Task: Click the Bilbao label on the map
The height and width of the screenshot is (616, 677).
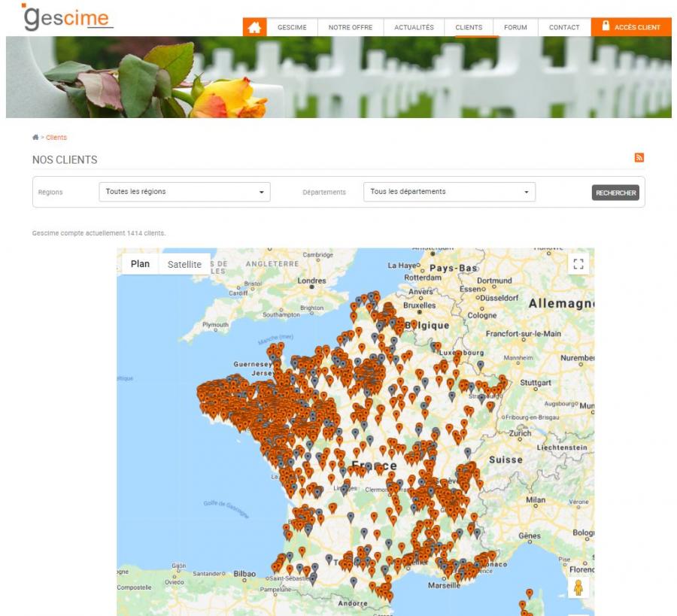Action: [244, 574]
